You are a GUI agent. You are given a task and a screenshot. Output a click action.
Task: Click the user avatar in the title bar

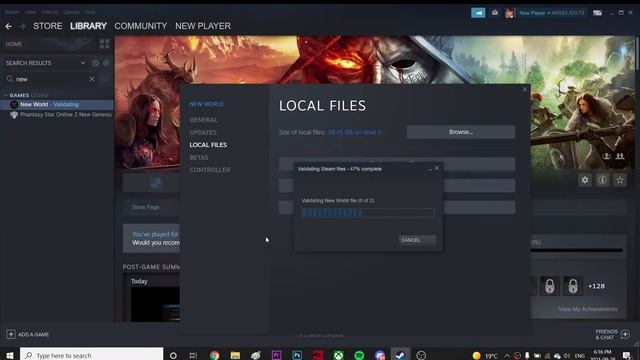509,13
